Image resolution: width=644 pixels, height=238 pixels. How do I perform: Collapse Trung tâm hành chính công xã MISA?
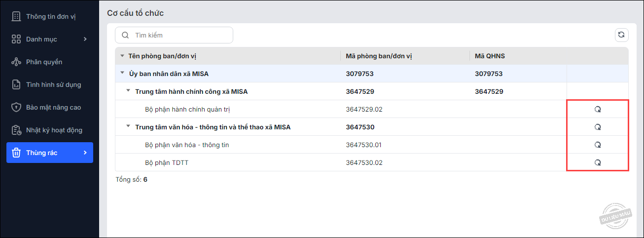[x=128, y=91]
